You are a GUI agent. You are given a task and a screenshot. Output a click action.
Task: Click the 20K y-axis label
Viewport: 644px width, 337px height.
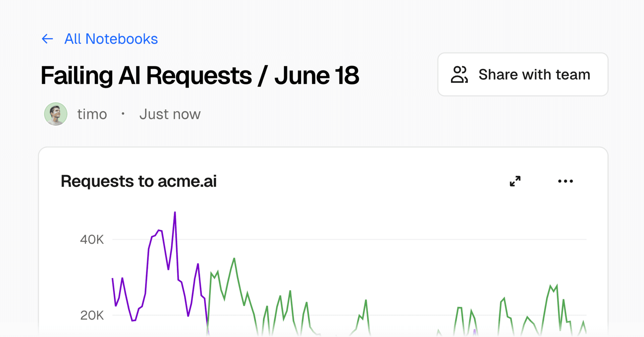click(x=92, y=316)
